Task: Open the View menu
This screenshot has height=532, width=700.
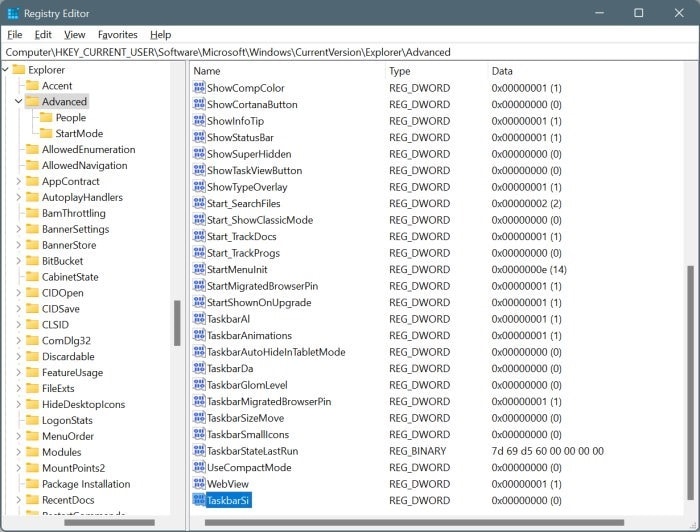Action: point(75,34)
